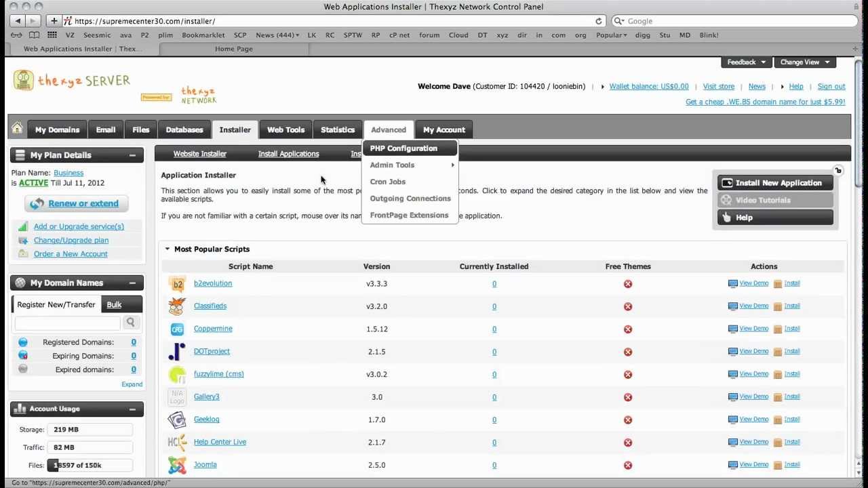Viewport: 868px width, 488px height.
Task: Click the browser reload icon
Action: [598, 21]
